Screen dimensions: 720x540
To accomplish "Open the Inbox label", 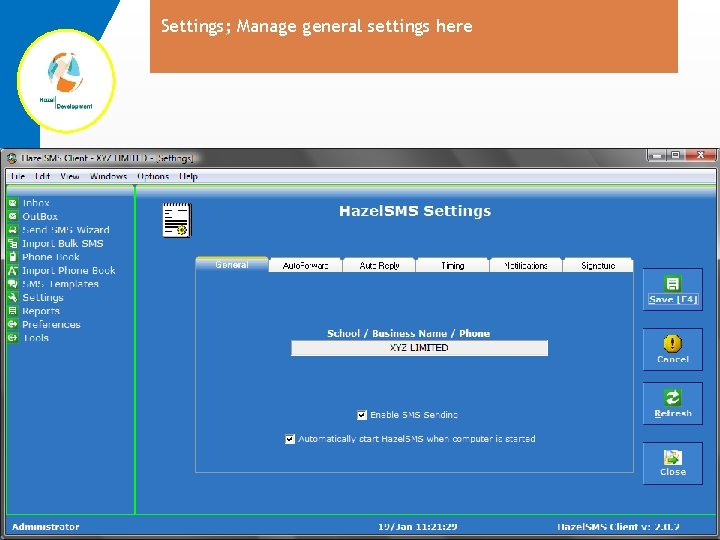I will pyautogui.click(x=36, y=202).
